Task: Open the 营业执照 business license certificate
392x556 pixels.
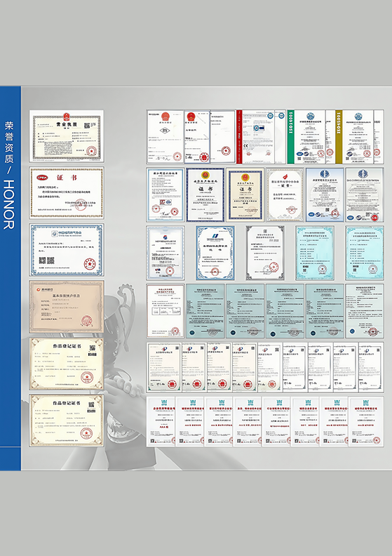Action: click(x=67, y=136)
